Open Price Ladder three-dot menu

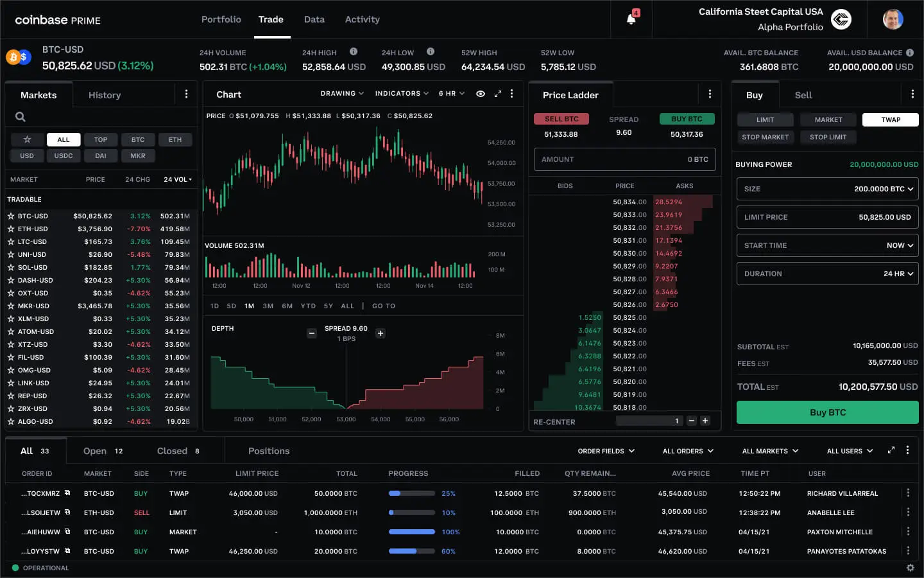[710, 94]
